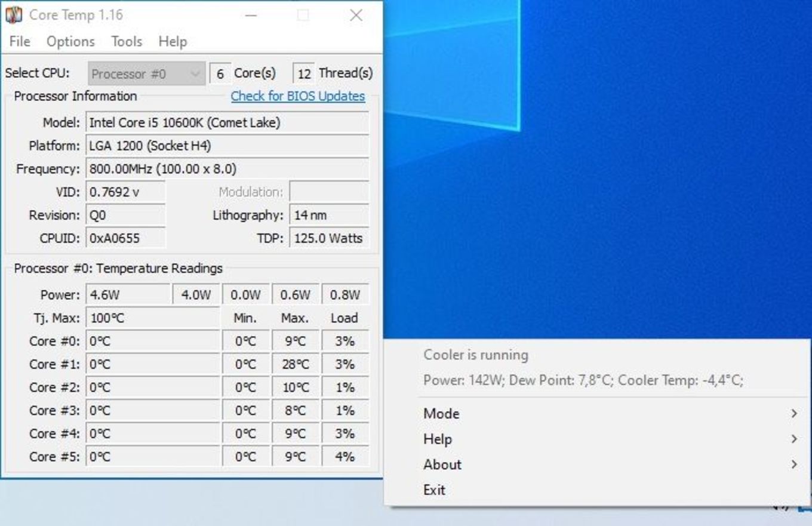Image resolution: width=812 pixels, height=526 pixels.
Task: Click the arrow beside About entry
Action: click(x=793, y=465)
